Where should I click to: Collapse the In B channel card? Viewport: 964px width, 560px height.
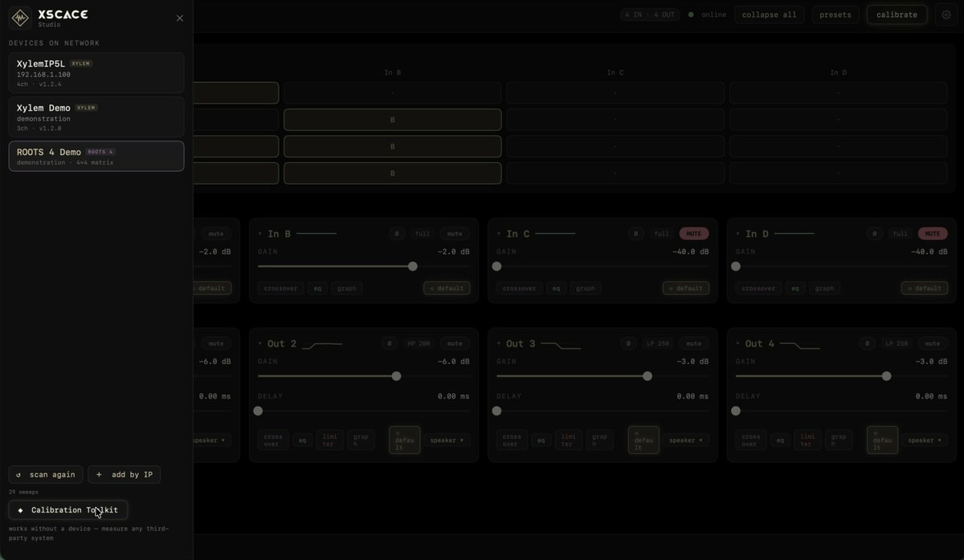pyautogui.click(x=260, y=234)
